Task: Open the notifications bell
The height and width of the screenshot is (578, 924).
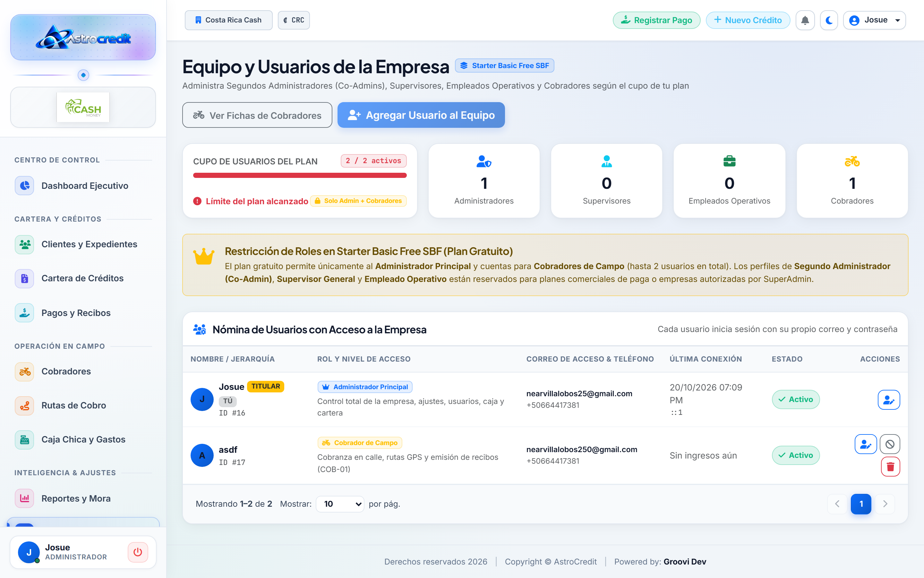Action: 805,20
